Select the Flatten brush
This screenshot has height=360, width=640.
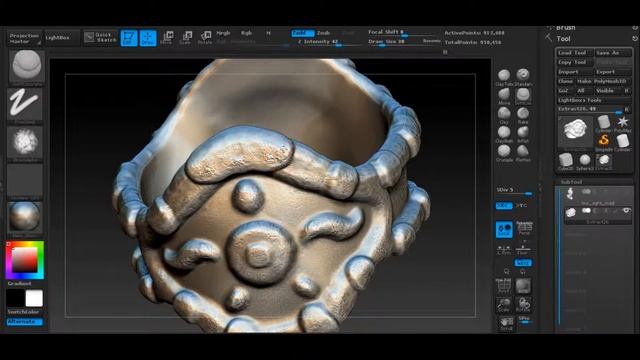tap(523, 153)
